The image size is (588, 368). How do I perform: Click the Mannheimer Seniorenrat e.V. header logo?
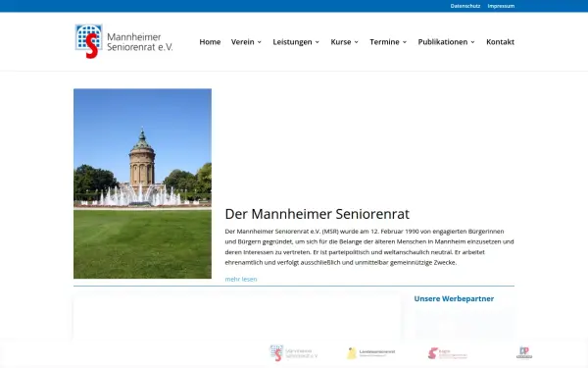tap(123, 41)
